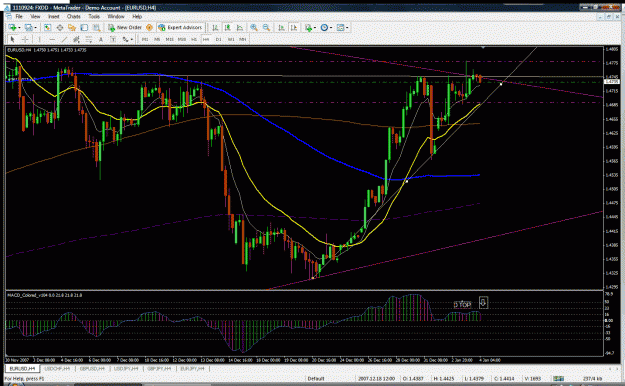Open the Templates icon
Screen dimensions: 625x386
340,27
